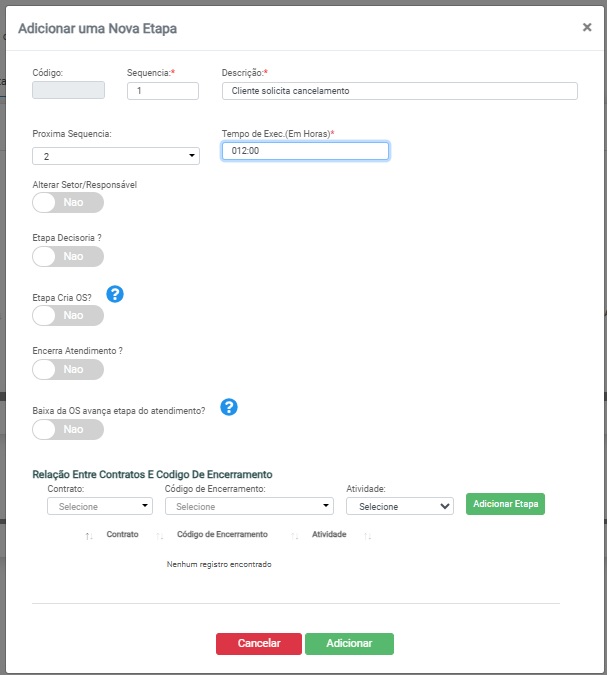Enable Encerra Atendimento toggle
The height and width of the screenshot is (675, 608).
[68, 370]
